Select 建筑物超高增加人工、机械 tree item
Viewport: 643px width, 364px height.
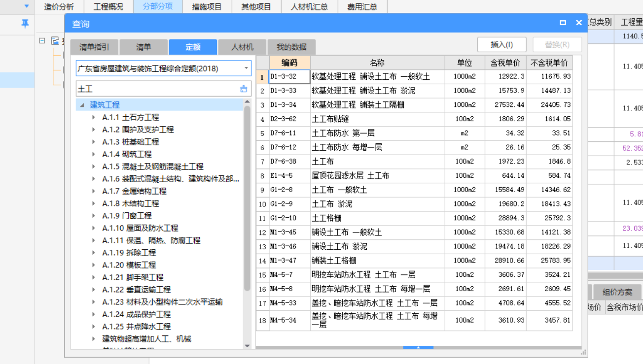tap(146, 339)
